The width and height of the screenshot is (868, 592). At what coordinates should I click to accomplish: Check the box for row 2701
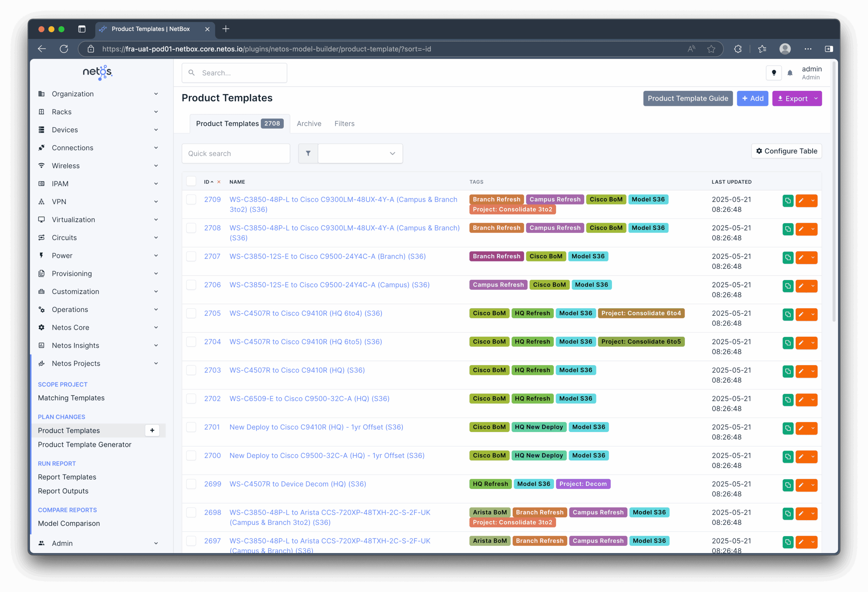191,427
